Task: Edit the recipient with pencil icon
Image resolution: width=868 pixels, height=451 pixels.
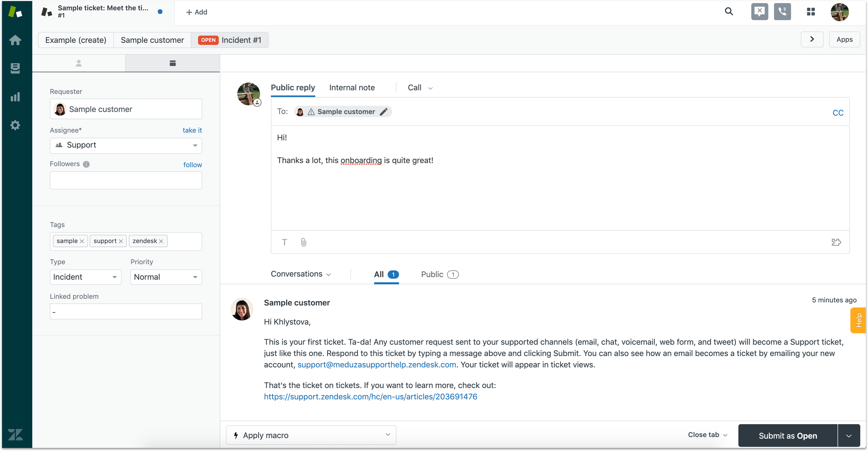Action: coord(383,111)
